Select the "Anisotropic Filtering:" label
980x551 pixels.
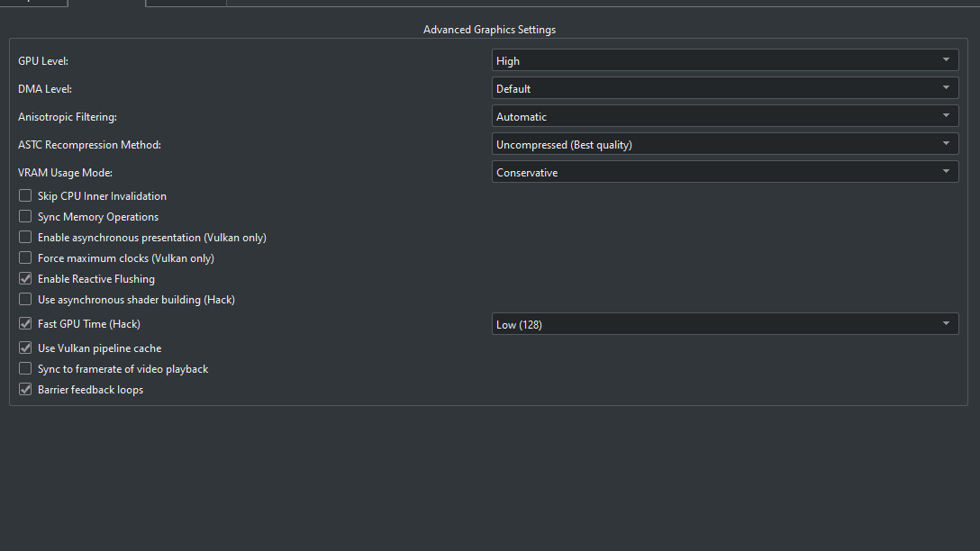pos(68,117)
